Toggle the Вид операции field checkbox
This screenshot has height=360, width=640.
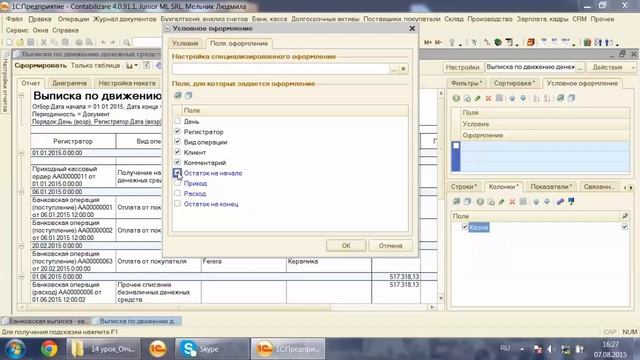(x=178, y=142)
